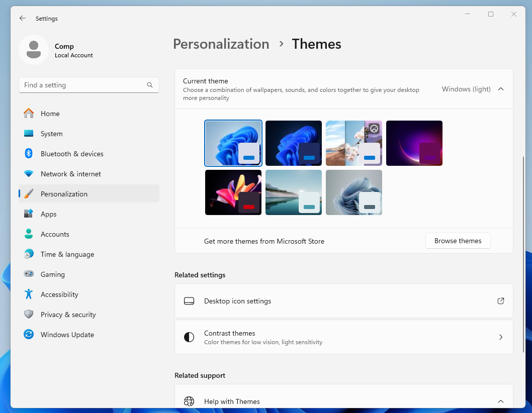Click the Browse themes button
This screenshot has height=413, width=532.
coord(458,241)
